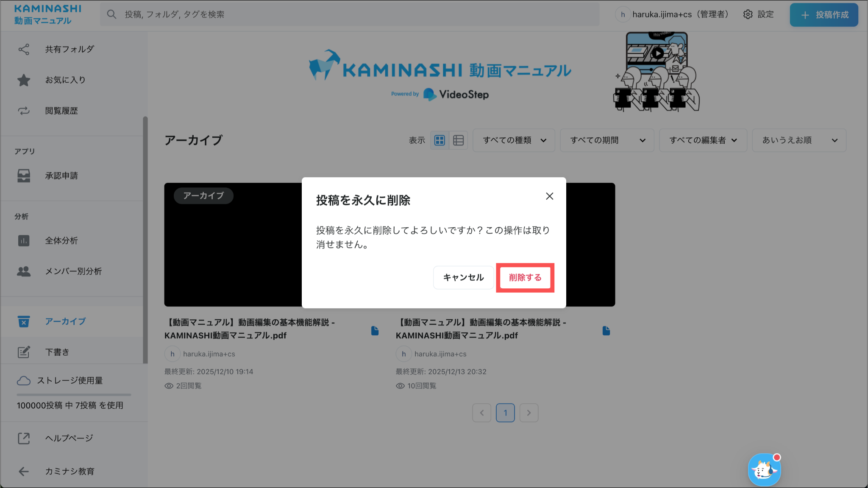This screenshot has height=488, width=868.
Task: Select アーカイブ in the sidebar
Action: coord(65,321)
